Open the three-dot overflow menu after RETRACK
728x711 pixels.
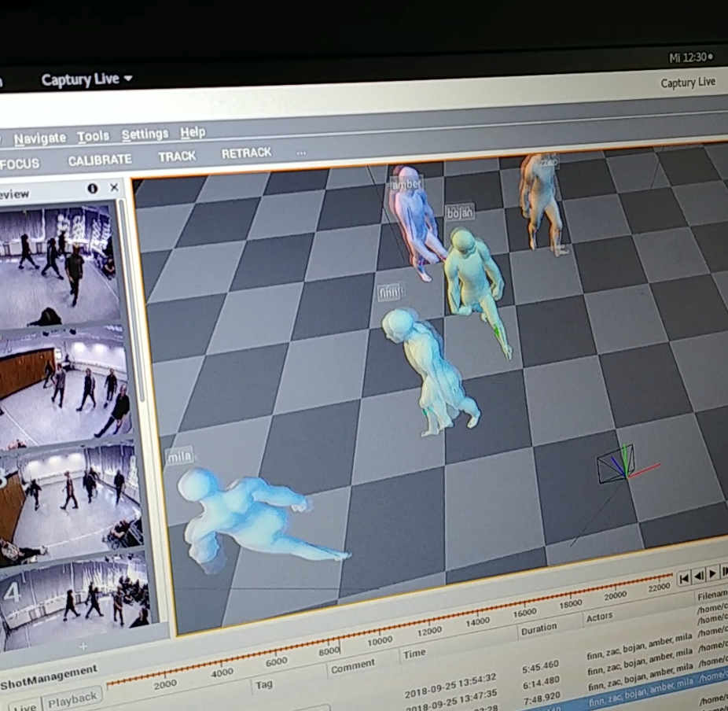click(x=301, y=153)
